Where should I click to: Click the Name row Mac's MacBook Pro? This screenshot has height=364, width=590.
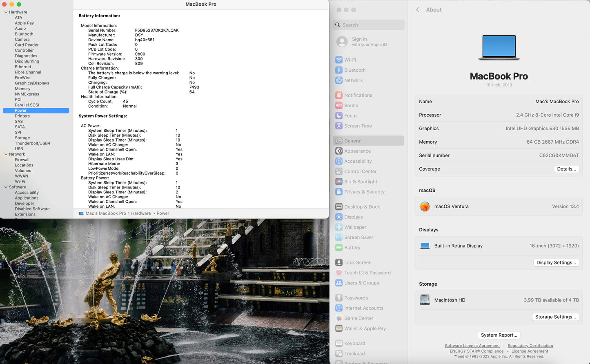point(499,102)
